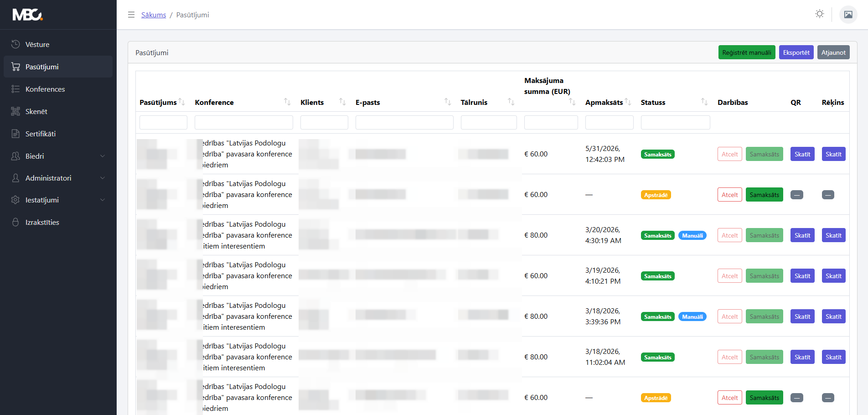Expand the Administratori submenu
The width and height of the screenshot is (868, 415).
tap(58, 178)
